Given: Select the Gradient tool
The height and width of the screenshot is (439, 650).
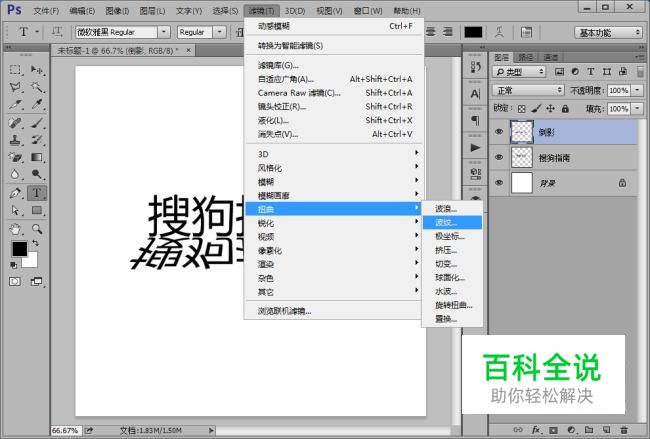Looking at the screenshot, I should 37,157.
